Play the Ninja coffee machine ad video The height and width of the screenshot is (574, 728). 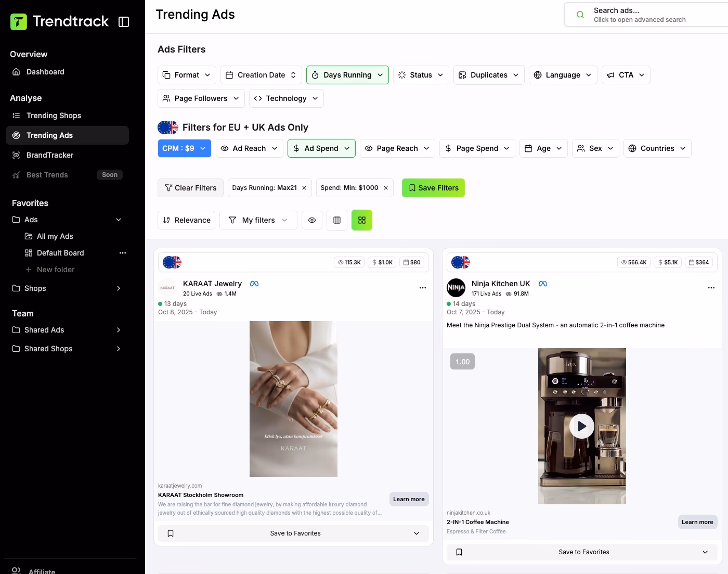[581, 426]
